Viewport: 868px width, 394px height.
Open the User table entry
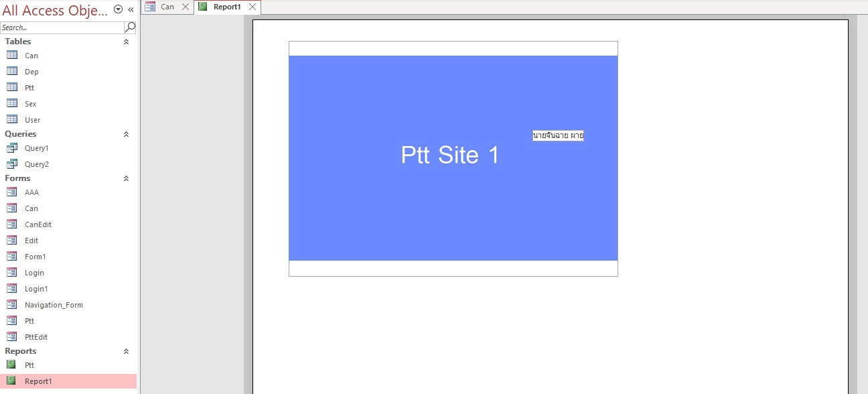point(68,120)
